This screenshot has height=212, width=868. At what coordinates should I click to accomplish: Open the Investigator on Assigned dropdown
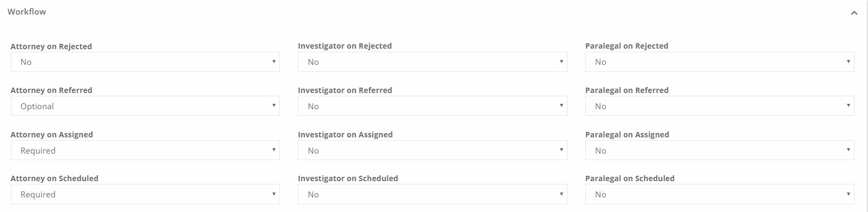tap(432, 150)
